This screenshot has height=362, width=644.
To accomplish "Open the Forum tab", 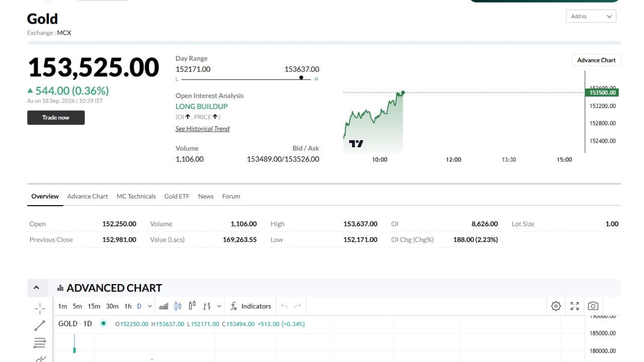I will [x=231, y=196].
